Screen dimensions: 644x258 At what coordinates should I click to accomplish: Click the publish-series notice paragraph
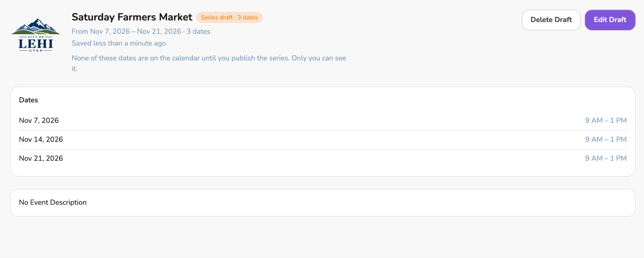pos(209,63)
